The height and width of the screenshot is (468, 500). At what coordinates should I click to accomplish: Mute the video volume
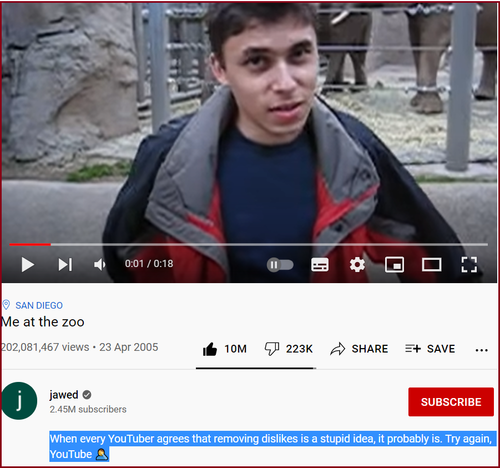click(x=100, y=265)
